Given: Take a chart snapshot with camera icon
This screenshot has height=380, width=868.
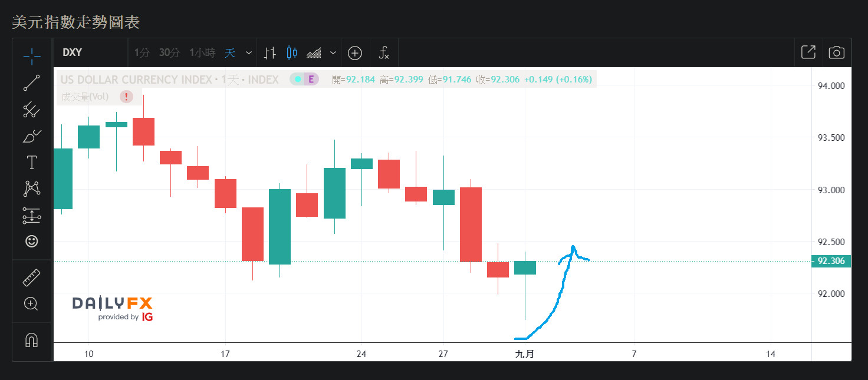Looking at the screenshot, I should (x=836, y=52).
